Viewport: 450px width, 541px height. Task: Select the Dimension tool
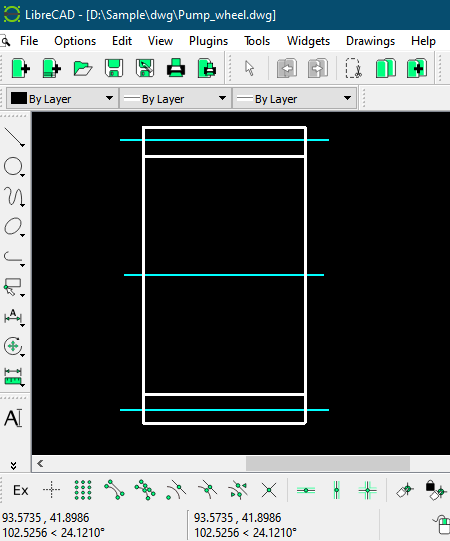[14, 317]
